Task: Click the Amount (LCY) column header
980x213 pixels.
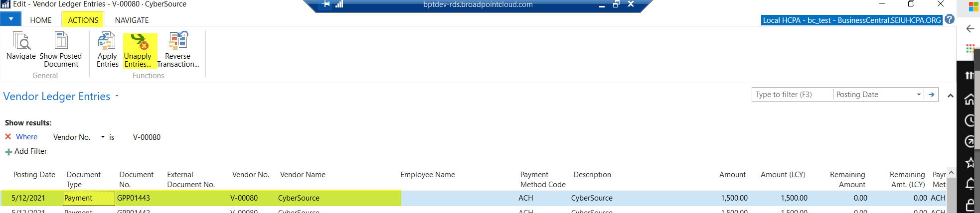Action: click(783, 175)
